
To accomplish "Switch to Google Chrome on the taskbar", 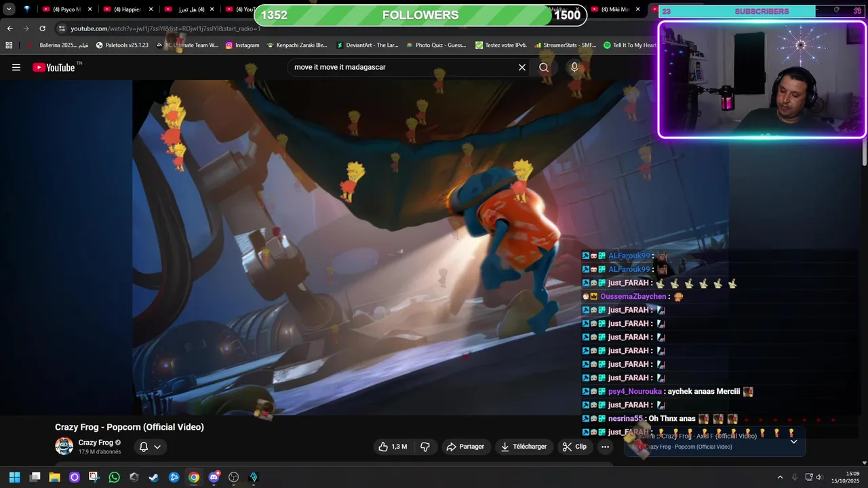I will [x=194, y=477].
